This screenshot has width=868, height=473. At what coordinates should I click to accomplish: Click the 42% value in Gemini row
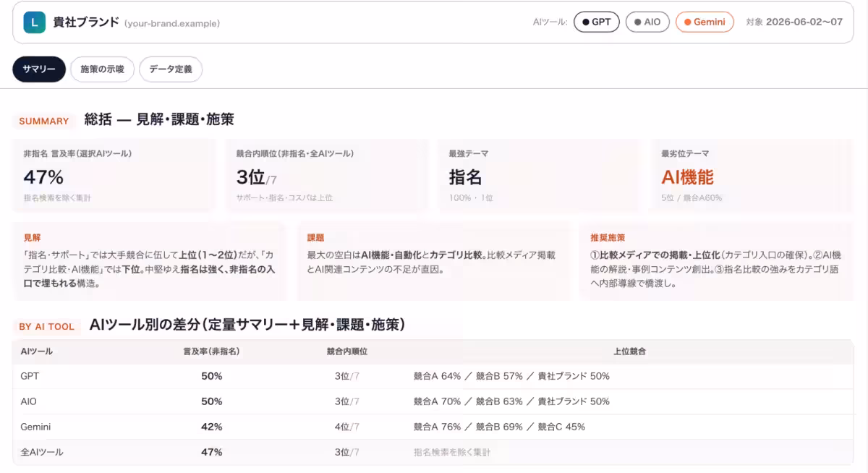tap(211, 427)
